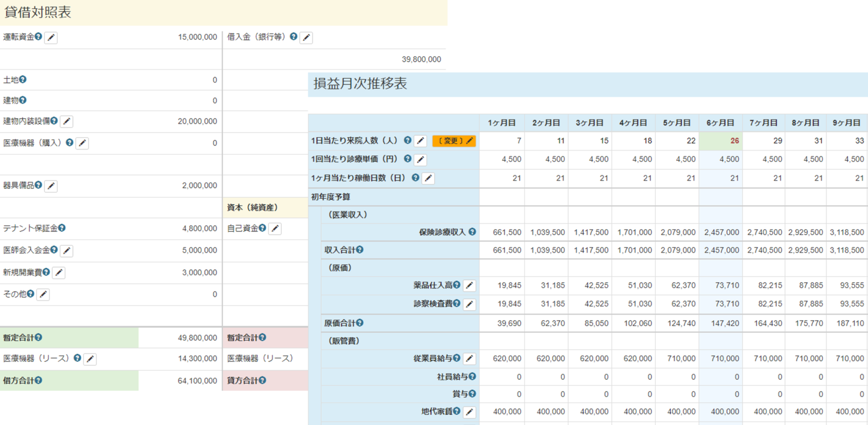Show help for 借入金（銀行等）
Screen dimensions: 868x425
click(x=293, y=37)
